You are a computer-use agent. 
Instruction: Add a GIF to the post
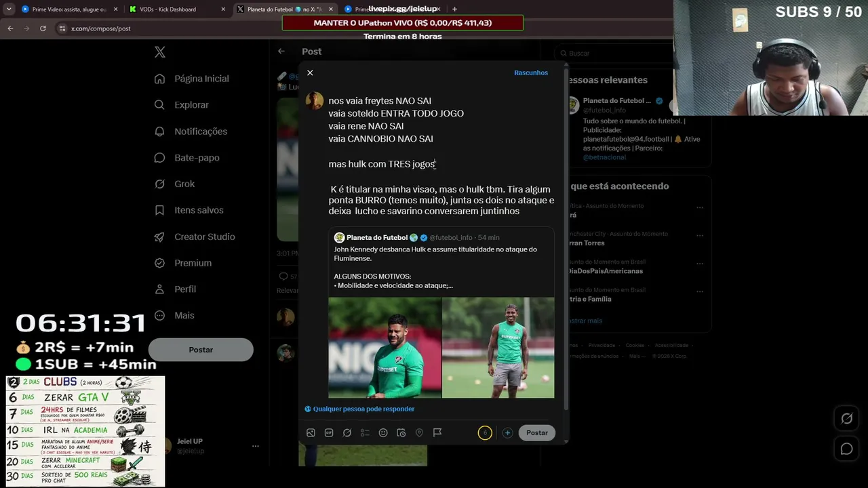tap(329, 432)
